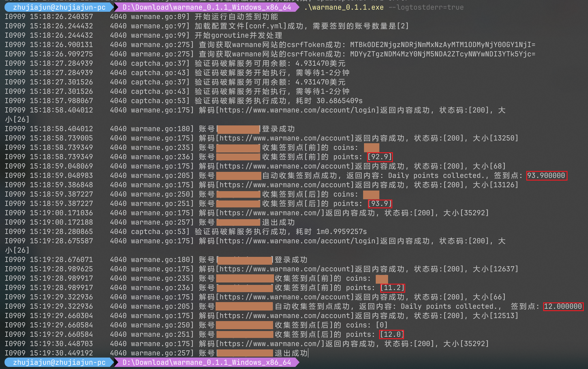This screenshot has width=588, height=369.
Task: Open the account/login URL logged at 15:18:58.404012
Action: coord(298,110)
